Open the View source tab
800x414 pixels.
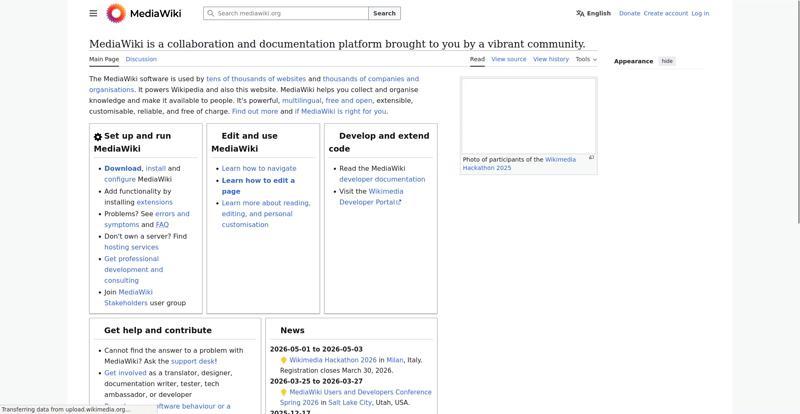(x=509, y=59)
